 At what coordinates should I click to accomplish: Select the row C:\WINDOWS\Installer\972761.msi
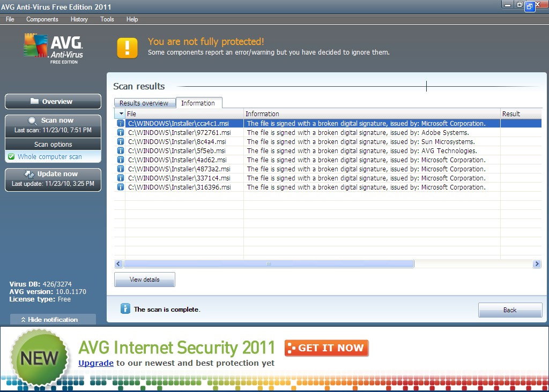pyautogui.click(x=328, y=132)
